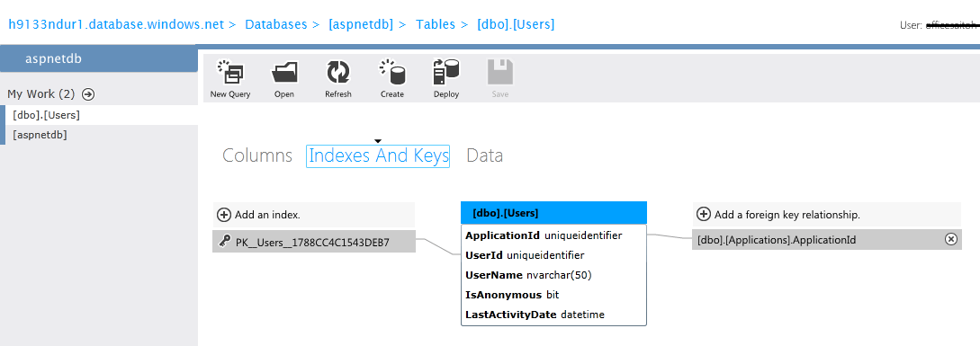Open the Databases breadcrumb link
Screen dimensions: 980x346
click(276, 24)
